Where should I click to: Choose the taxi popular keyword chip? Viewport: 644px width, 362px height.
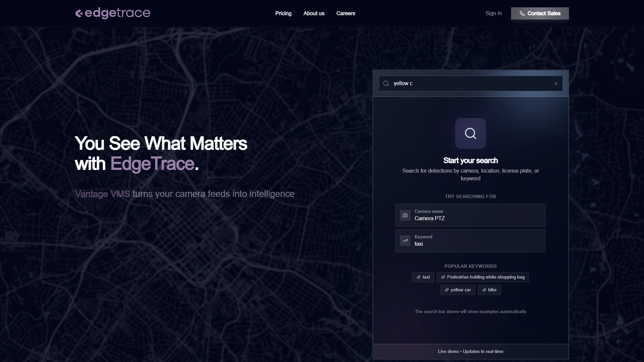point(423,277)
